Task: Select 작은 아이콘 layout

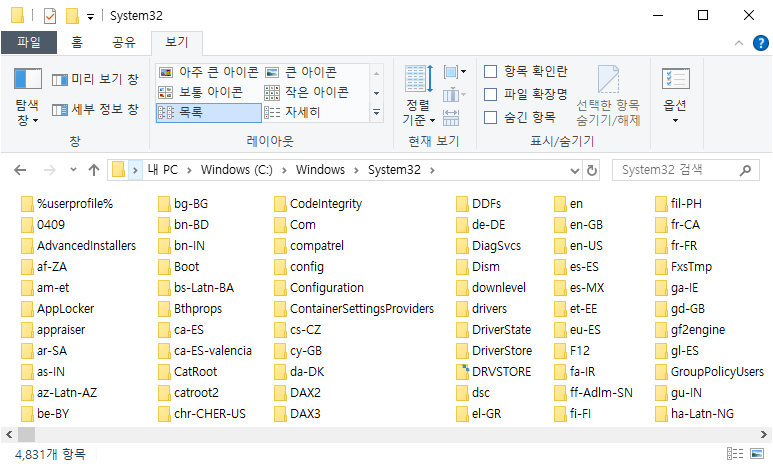Action: point(307,92)
